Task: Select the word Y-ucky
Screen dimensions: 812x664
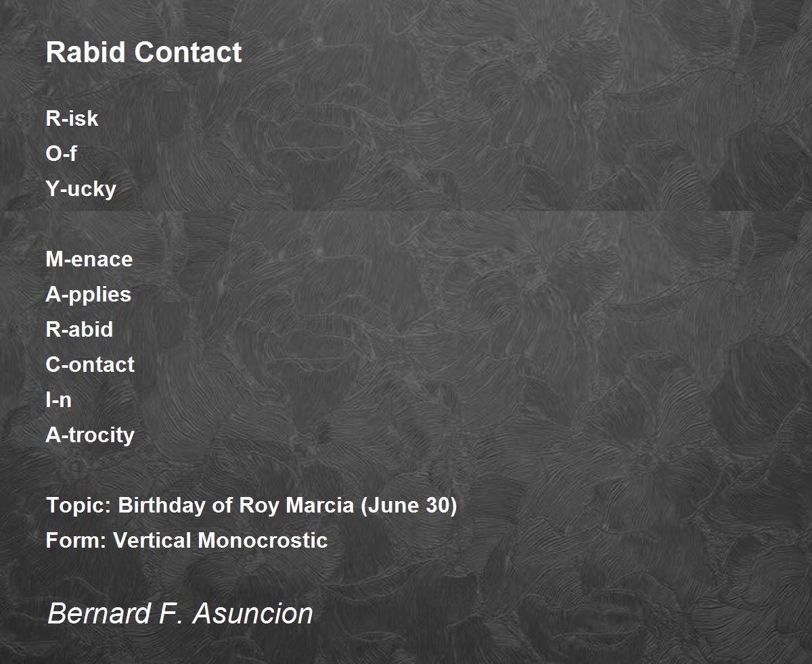Action: [81, 189]
